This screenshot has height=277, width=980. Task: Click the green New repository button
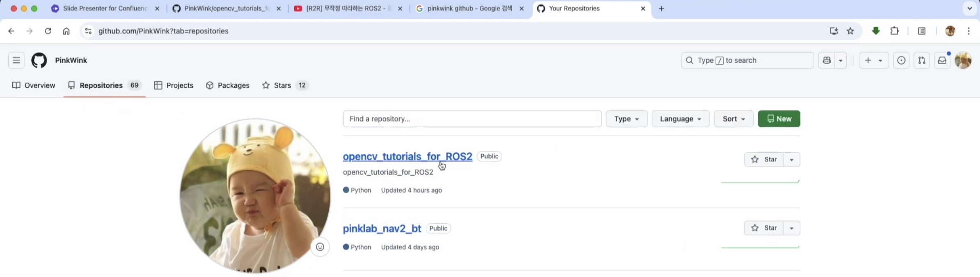779,119
